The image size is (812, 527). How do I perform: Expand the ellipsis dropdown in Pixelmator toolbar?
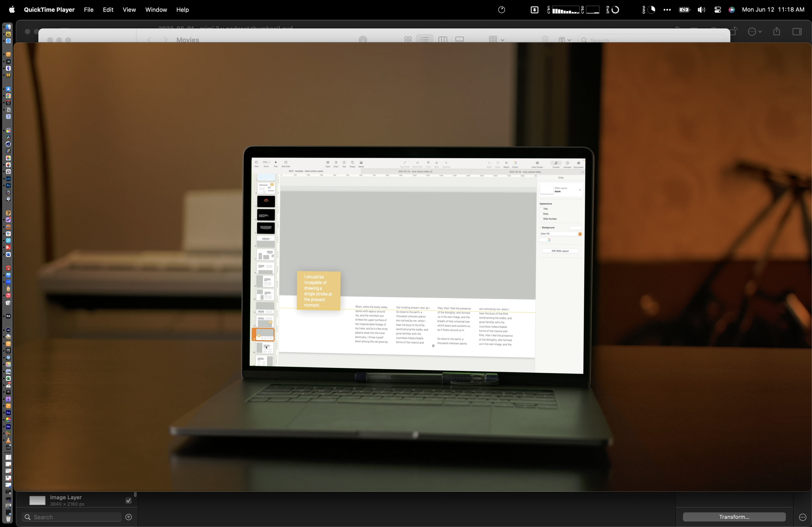tap(755, 32)
